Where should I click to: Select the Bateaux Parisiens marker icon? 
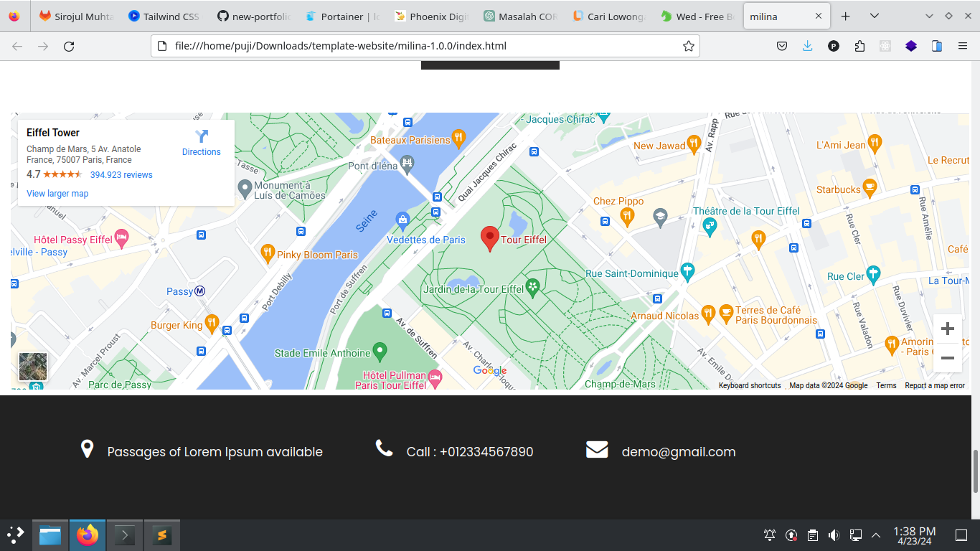[x=459, y=139]
